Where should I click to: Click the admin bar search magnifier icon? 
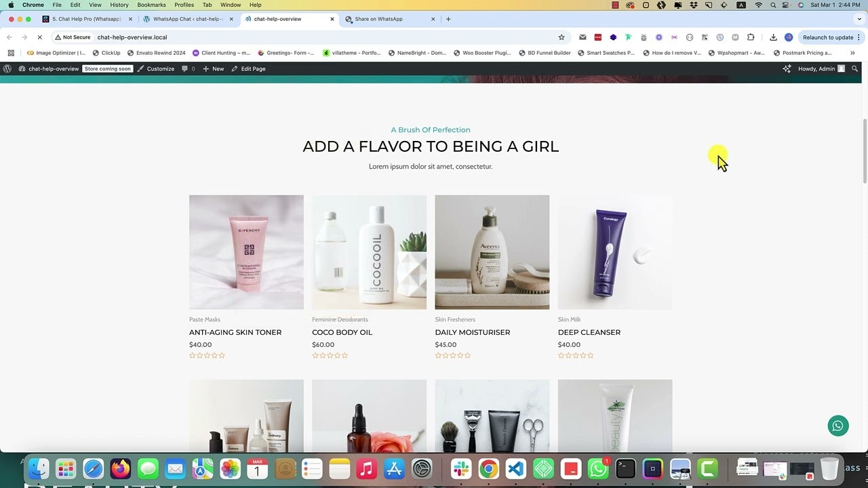[x=855, y=68]
